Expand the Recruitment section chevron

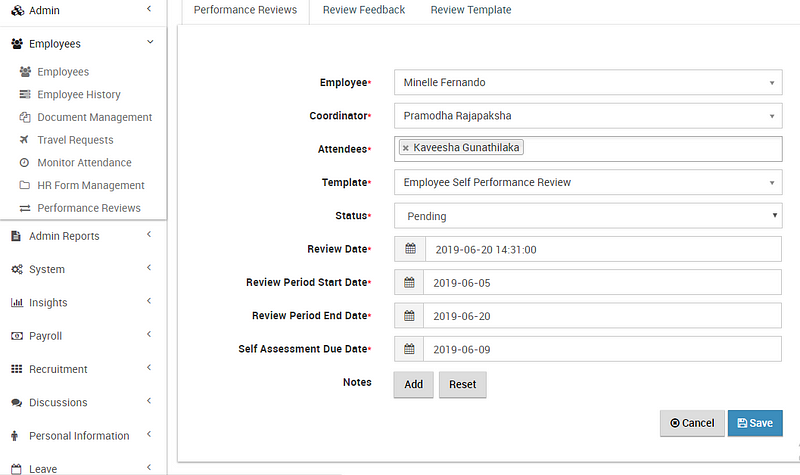149,367
